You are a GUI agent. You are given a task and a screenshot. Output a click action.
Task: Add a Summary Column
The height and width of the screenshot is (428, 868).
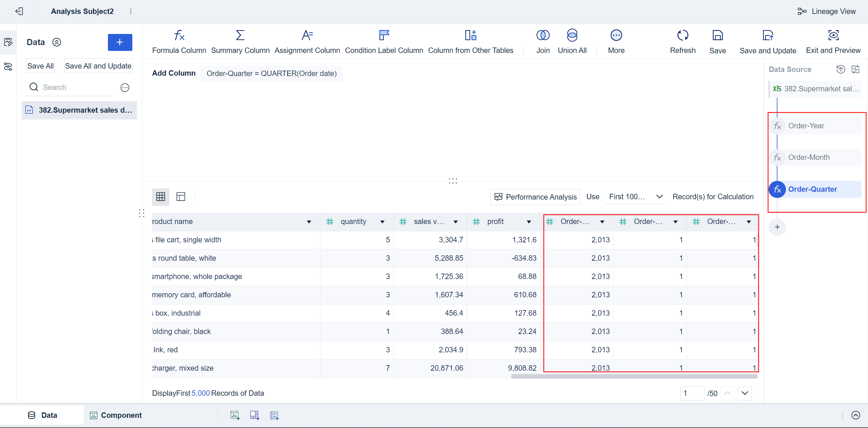pos(240,42)
